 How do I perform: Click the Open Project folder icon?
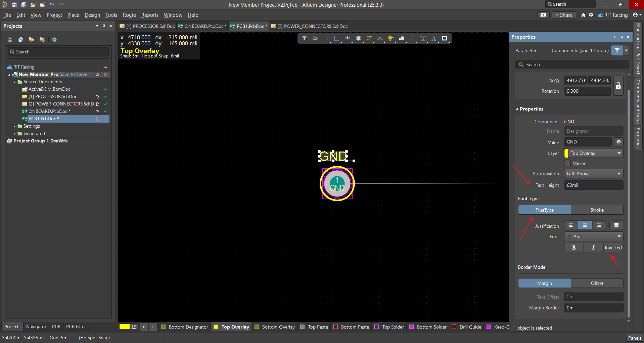pos(42,5)
